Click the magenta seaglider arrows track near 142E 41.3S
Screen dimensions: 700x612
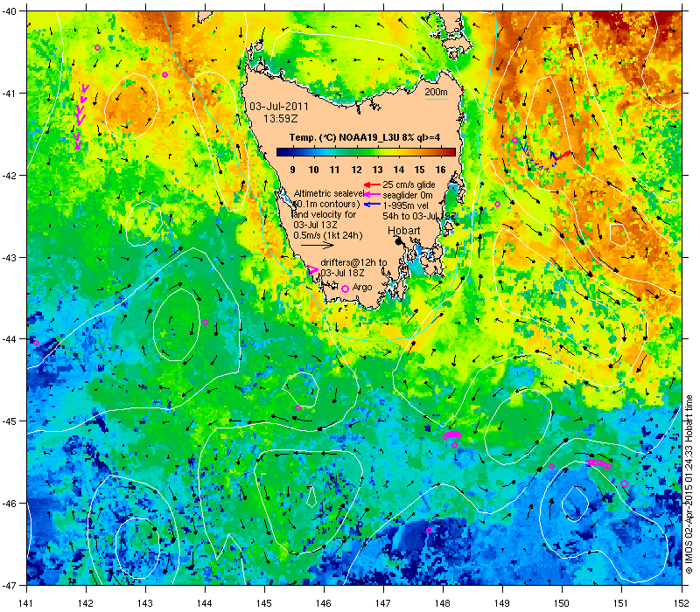80,117
